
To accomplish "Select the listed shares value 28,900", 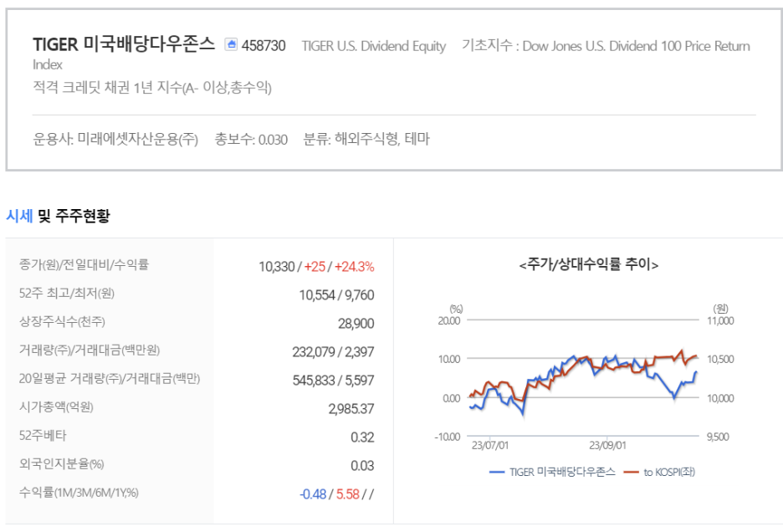I will pos(356,324).
